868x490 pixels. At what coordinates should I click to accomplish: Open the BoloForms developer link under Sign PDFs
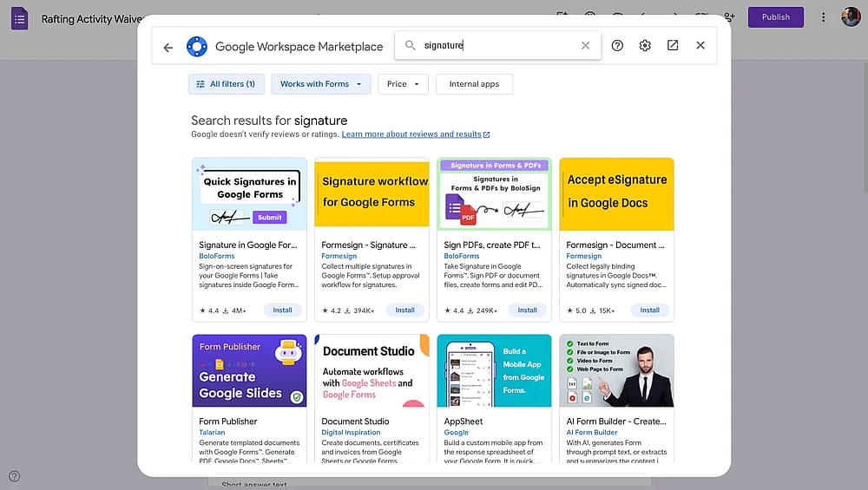point(461,256)
